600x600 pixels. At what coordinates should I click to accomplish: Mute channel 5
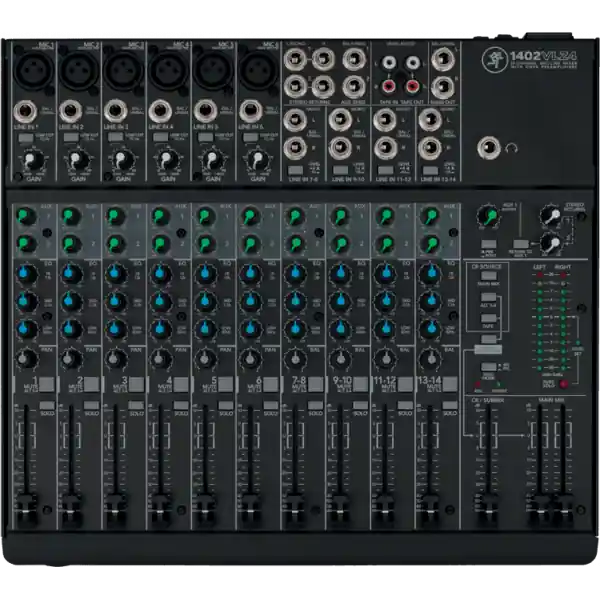pos(226,384)
